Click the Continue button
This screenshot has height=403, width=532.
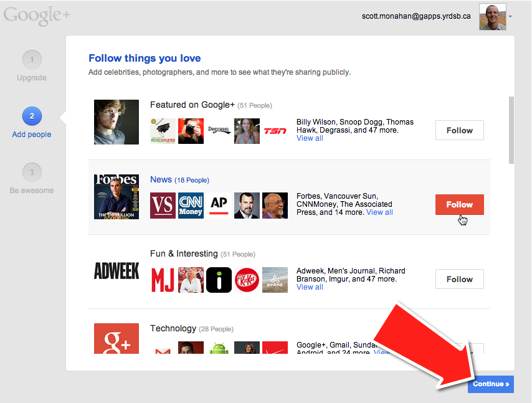point(491,384)
